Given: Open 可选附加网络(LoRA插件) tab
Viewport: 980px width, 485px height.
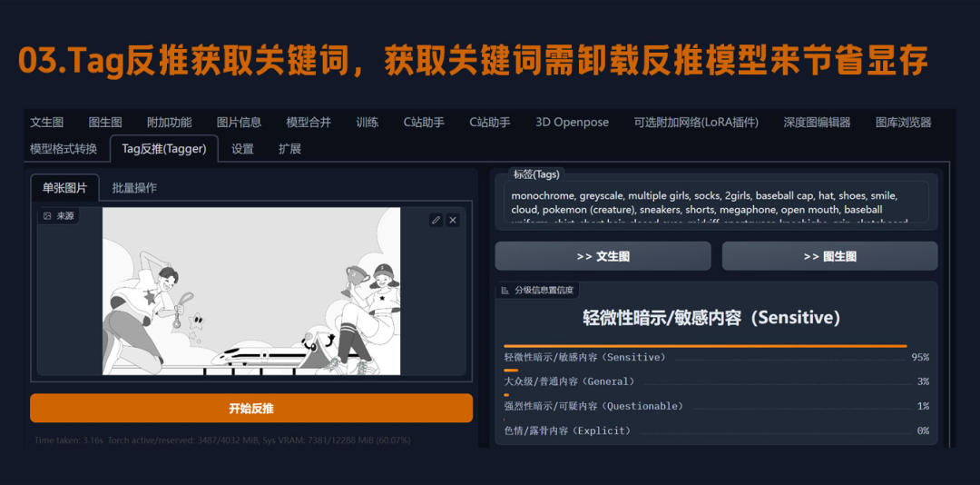Looking at the screenshot, I should click(x=696, y=122).
